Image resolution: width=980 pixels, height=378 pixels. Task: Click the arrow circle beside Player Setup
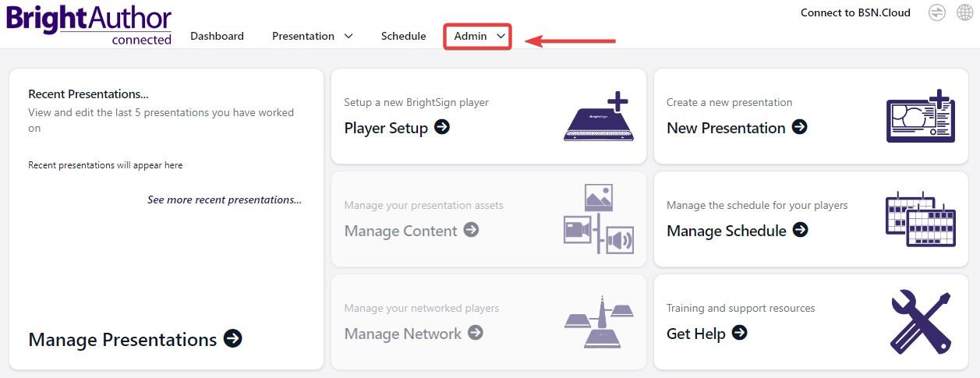click(442, 127)
